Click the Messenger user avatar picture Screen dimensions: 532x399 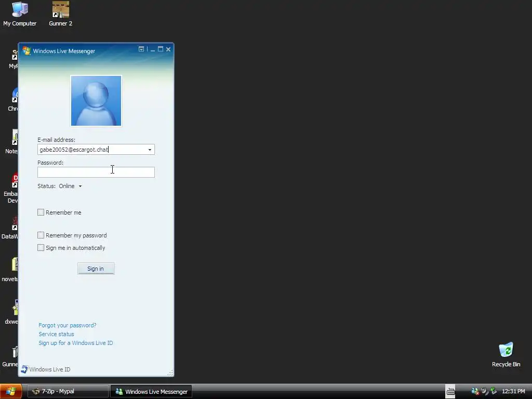(96, 101)
